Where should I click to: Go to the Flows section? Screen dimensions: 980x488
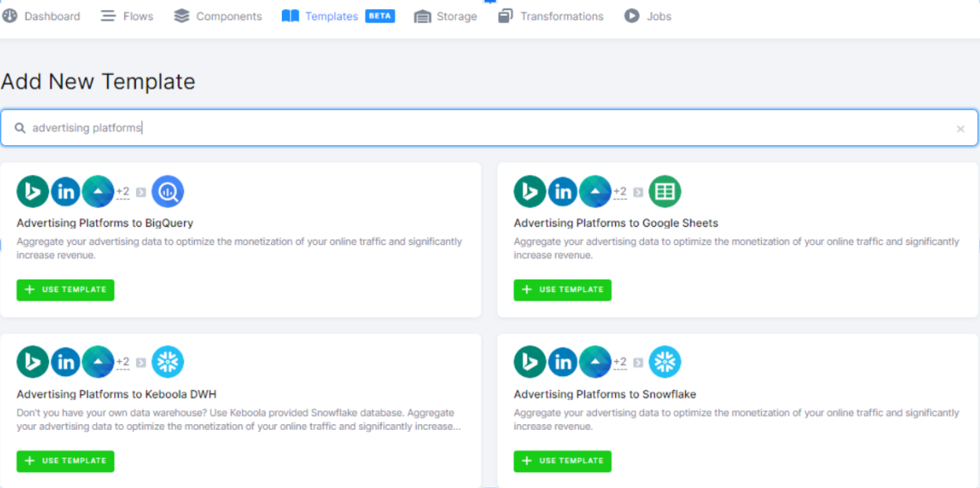[127, 16]
